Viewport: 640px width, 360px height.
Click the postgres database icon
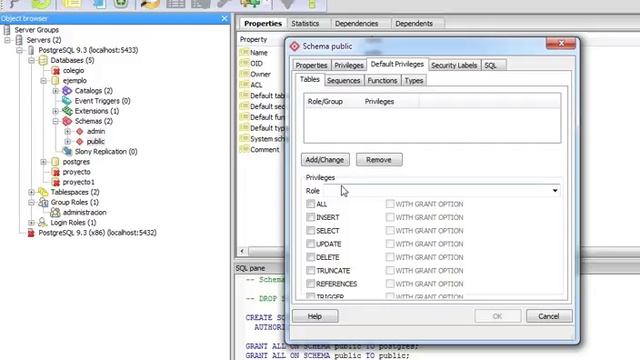click(56, 162)
